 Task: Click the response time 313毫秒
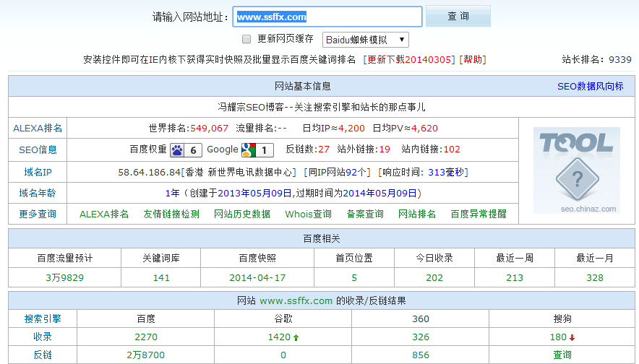click(x=446, y=172)
